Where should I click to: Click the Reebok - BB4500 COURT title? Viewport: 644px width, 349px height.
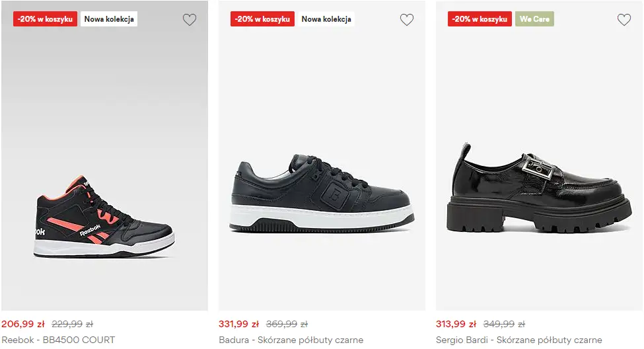58,340
